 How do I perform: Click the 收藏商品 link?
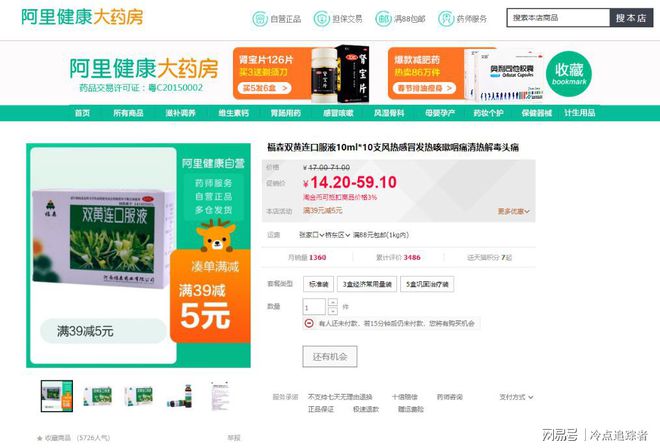tap(58, 438)
